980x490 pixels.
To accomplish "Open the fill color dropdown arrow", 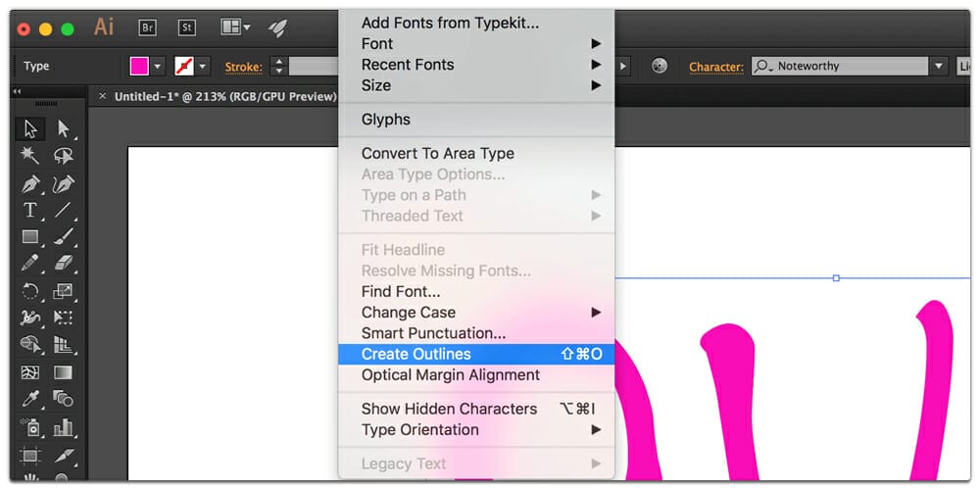I will pos(158,67).
